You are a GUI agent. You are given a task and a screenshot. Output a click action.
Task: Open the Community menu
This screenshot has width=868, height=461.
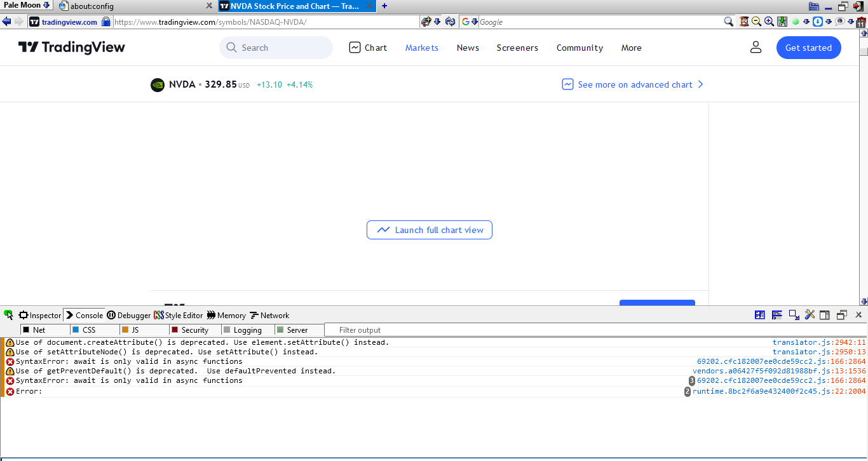click(580, 48)
